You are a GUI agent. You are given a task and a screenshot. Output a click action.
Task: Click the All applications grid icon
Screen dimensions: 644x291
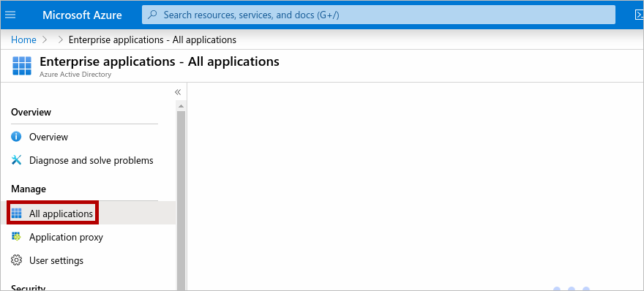pyautogui.click(x=16, y=213)
